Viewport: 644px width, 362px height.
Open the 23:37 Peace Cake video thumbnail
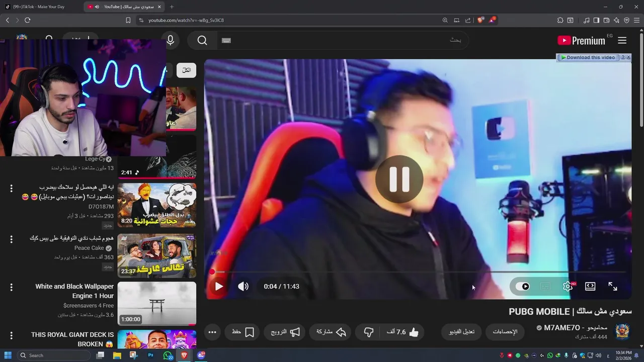[x=157, y=255]
